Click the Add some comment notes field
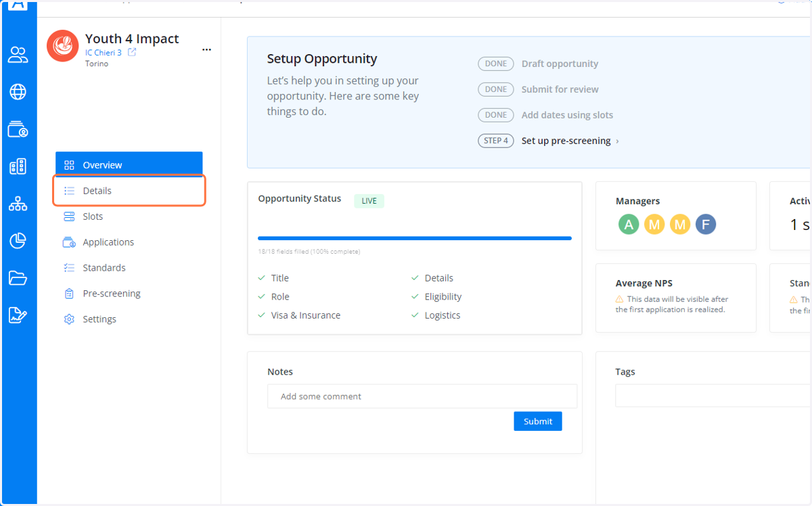The width and height of the screenshot is (812, 506). pyautogui.click(x=422, y=396)
